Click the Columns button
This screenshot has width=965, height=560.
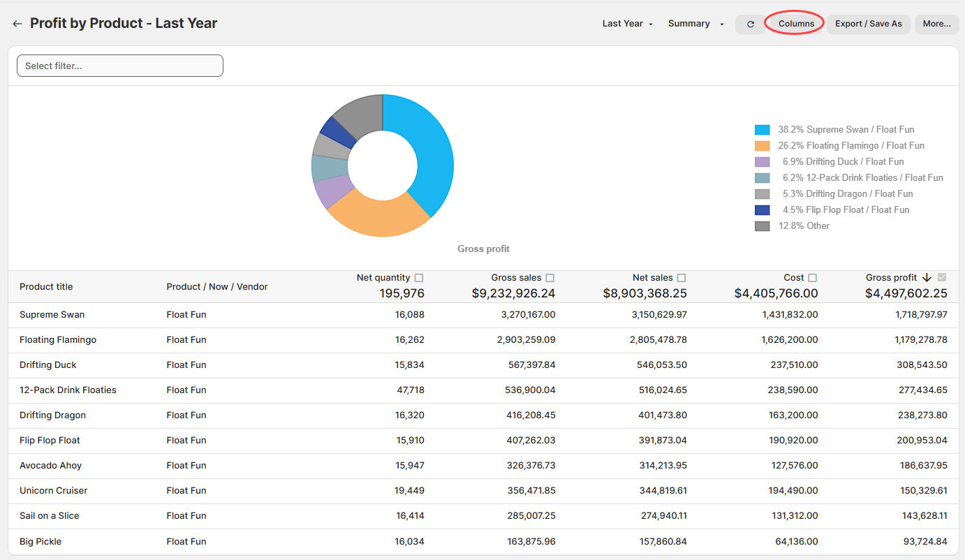[796, 24]
